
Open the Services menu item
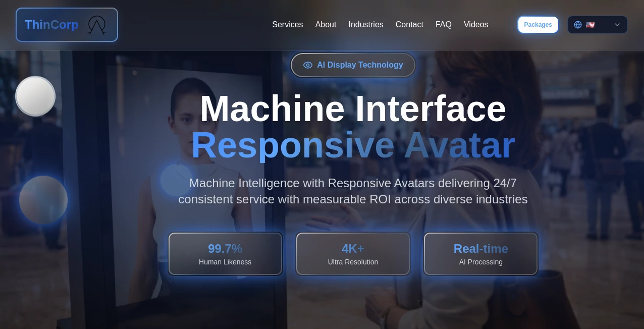(x=287, y=25)
